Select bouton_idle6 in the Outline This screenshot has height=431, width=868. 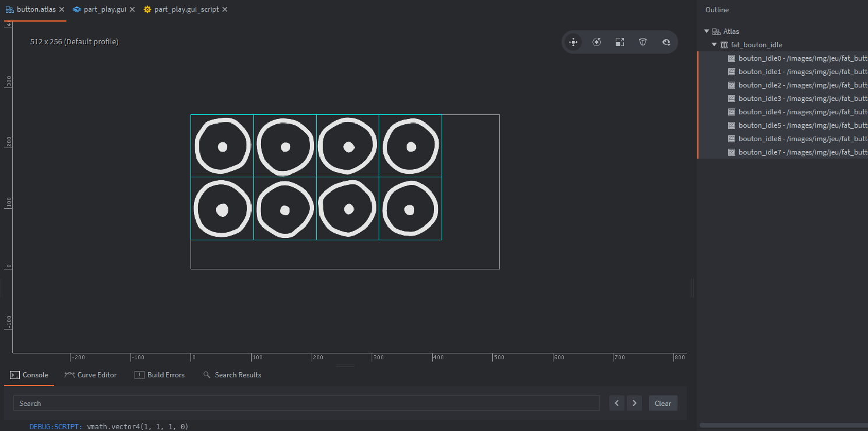pyautogui.click(x=782, y=139)
